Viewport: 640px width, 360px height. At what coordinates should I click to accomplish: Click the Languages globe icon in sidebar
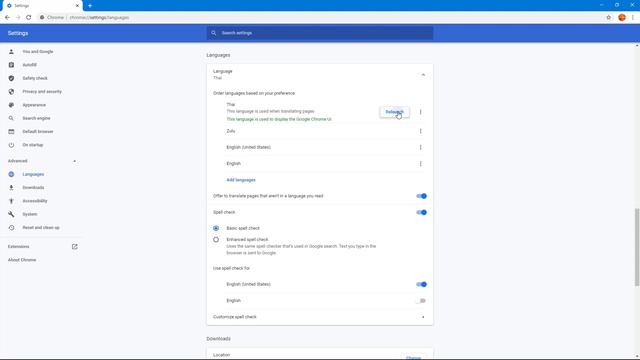coord(11,174)
